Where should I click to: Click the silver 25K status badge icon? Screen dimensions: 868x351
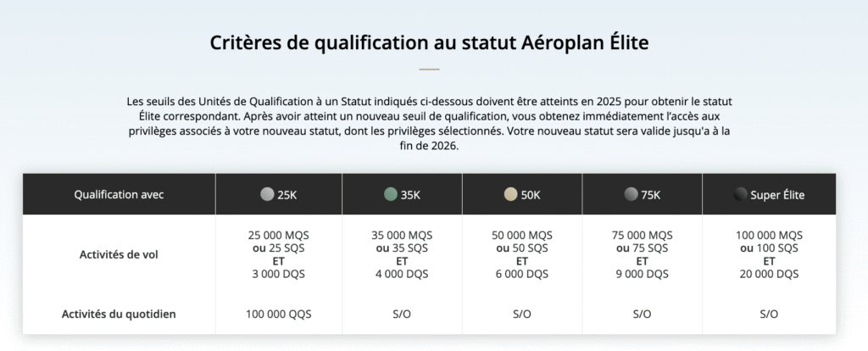pos(267,194)
